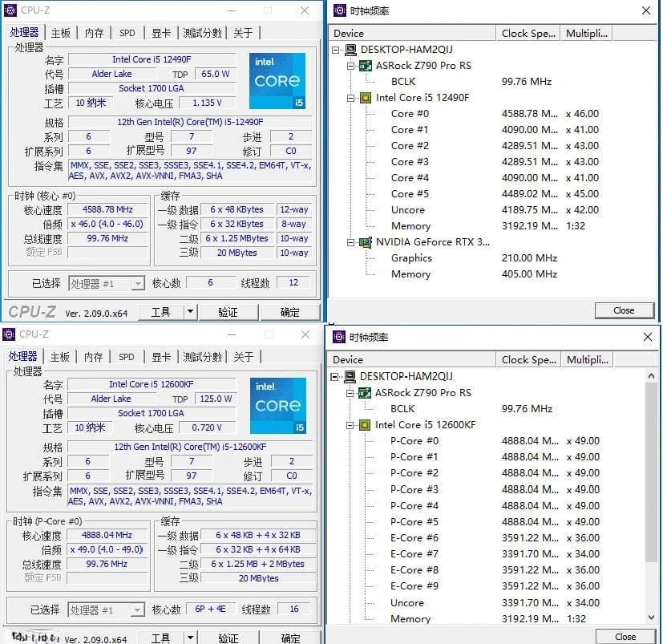Open tools dropdown arrow in top CPU-Z
The image size is (663, 644).
click(190, 312)
